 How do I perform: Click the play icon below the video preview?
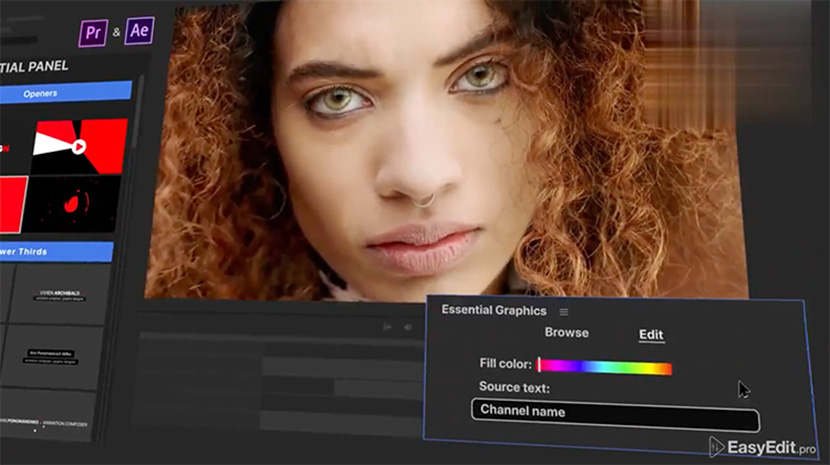(x=387, y=327)
